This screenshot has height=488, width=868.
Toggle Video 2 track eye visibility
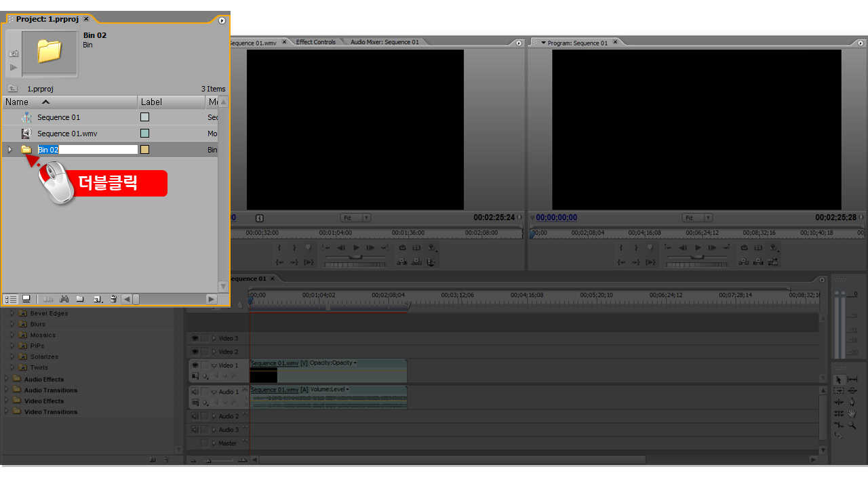click(x=195, y=352)
